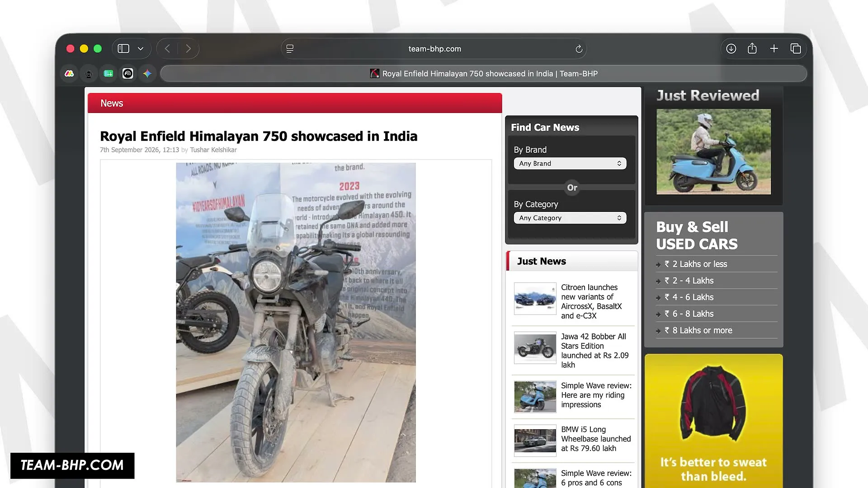Select ₹ 2 Lakhs or less used cars

click(x=695, y=264)
